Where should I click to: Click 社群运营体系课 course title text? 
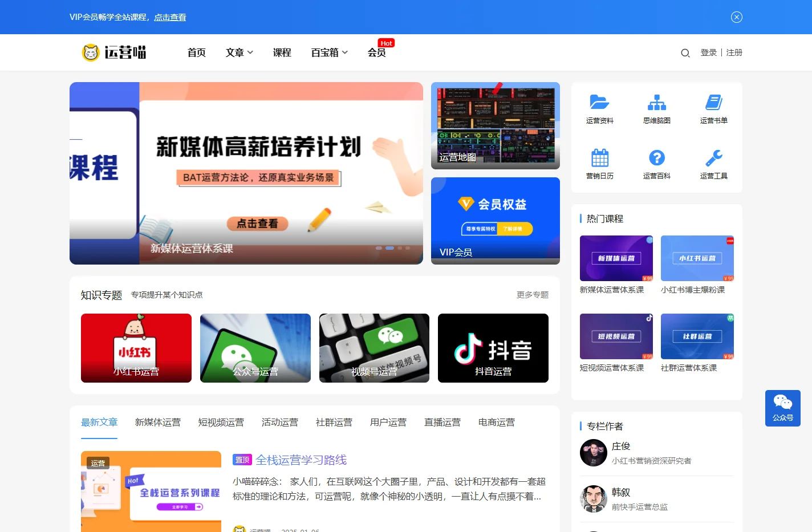pos(689,368)
